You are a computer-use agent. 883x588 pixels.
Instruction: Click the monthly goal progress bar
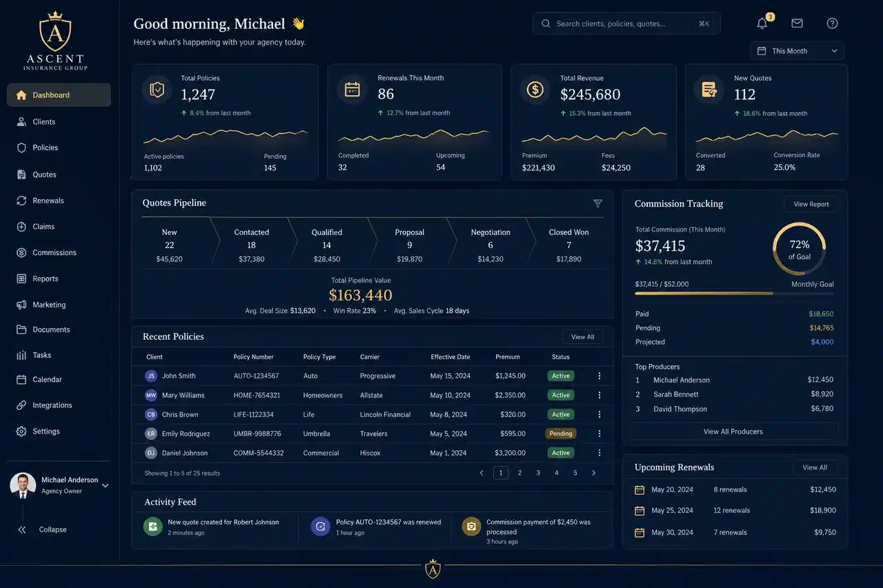[x=734, y=294]
